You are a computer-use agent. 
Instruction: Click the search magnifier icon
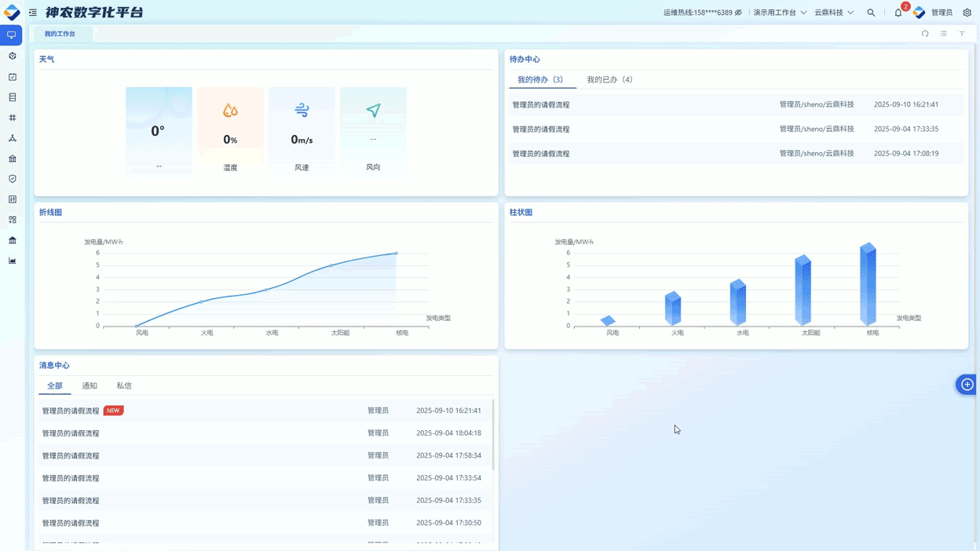point(871,13)
